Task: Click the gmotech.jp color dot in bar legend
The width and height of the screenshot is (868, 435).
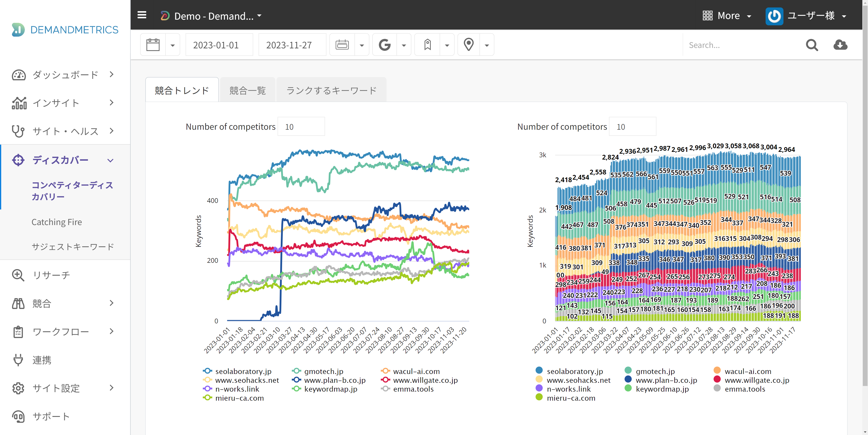Action: click(x=628, y=371)
